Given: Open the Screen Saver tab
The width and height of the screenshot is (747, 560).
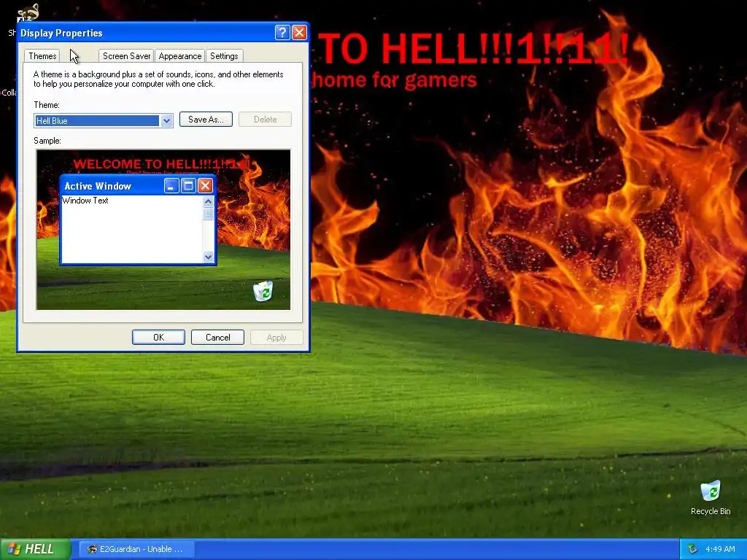Looking at the screenshot, I should [126, 55].
